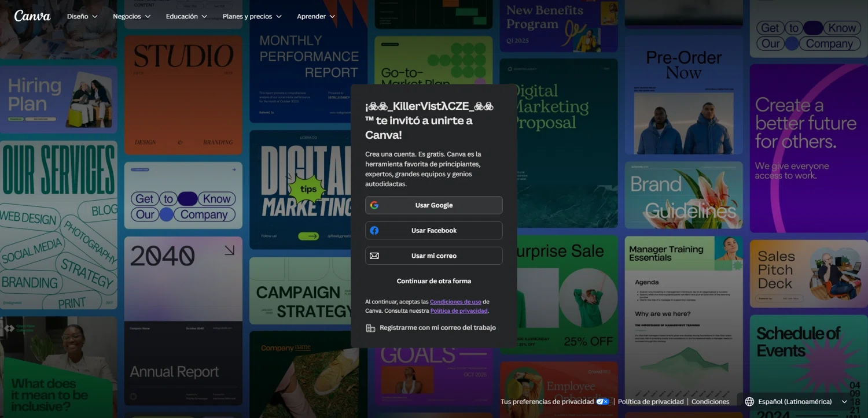Expand the Negocios chevron arrow
Viewport: 868px width, 418px height.
pyautogui.click(x=148, y=17)
